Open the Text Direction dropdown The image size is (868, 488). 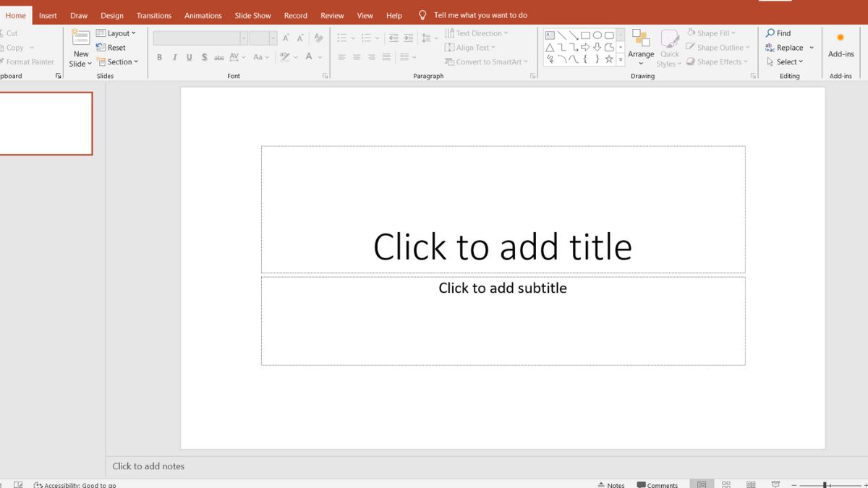coord(477,33)
